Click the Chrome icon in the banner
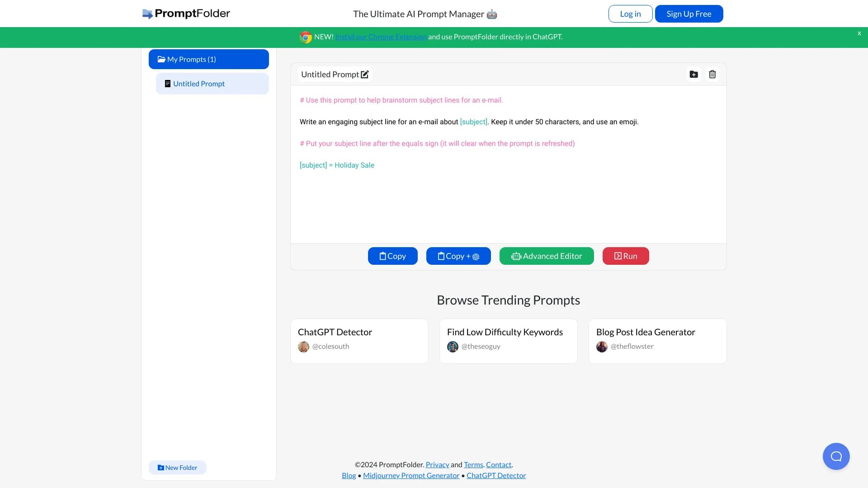The image size is (868, 488). 306,37
